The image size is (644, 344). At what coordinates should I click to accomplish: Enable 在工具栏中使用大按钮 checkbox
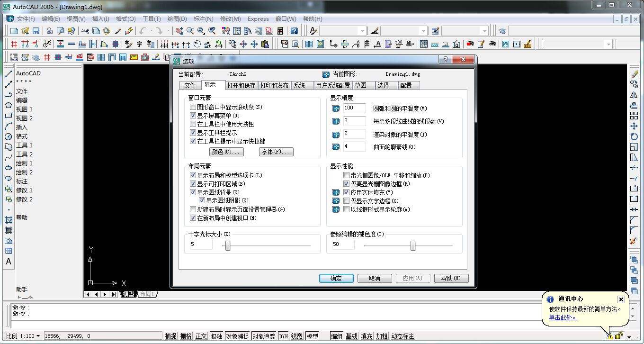pyautogui.click(x=193, y=124)
